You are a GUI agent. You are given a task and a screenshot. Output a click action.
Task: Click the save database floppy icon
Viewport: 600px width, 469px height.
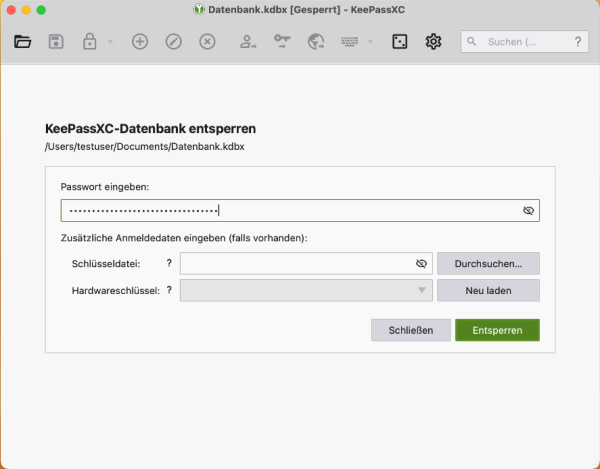(56, 42)
